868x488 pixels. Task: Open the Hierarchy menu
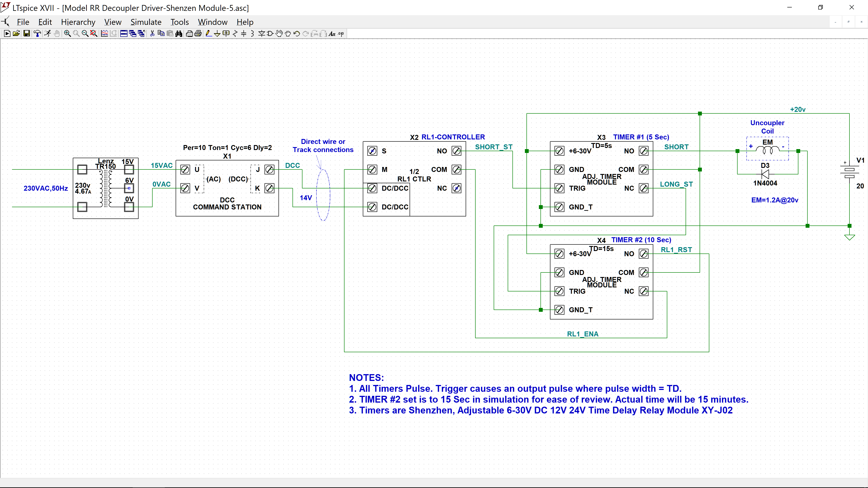[78, 22]
